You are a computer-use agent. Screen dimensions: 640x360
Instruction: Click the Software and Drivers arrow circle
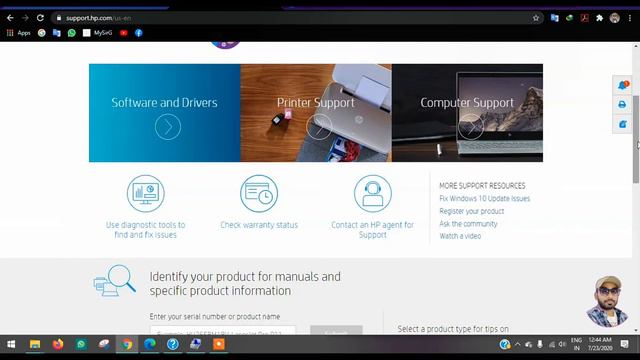(168, 127)
